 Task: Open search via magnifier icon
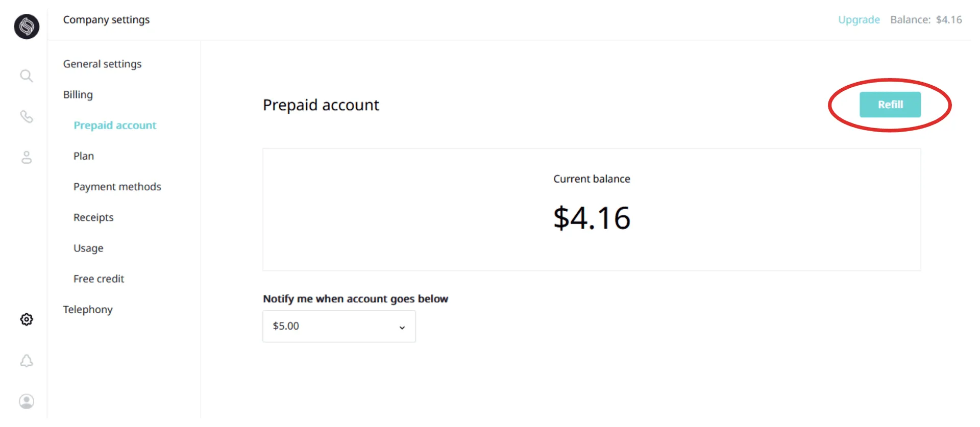coord(27,76)
